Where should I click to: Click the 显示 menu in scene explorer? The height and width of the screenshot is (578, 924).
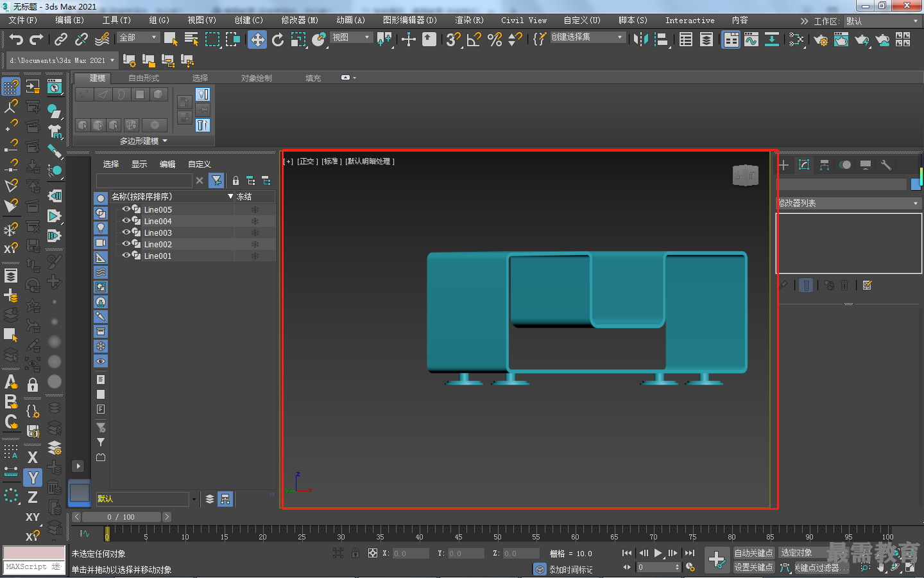[x=139, y=164]
